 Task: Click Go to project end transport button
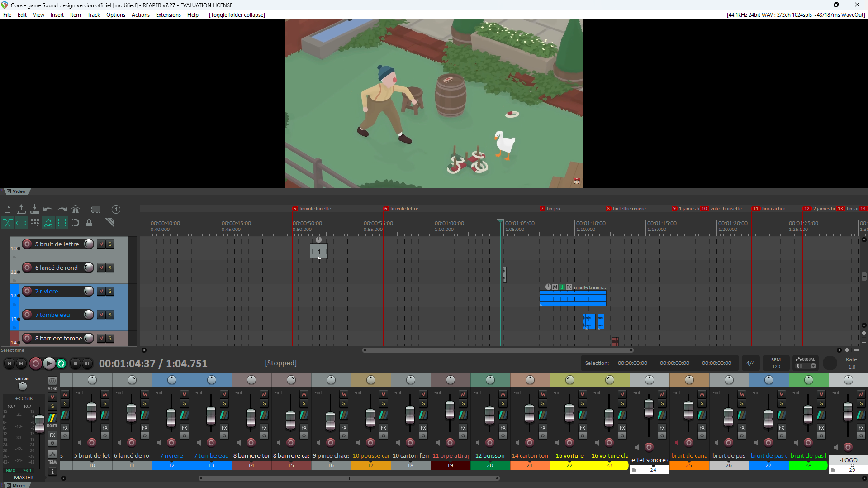(21, 364)
